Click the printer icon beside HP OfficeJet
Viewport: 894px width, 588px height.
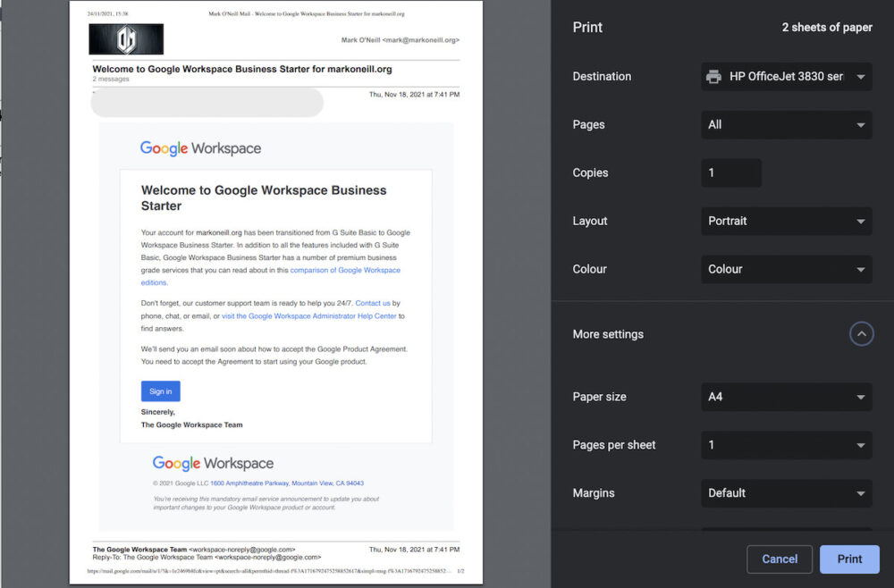pyautogui.click(x=713, y=76)
